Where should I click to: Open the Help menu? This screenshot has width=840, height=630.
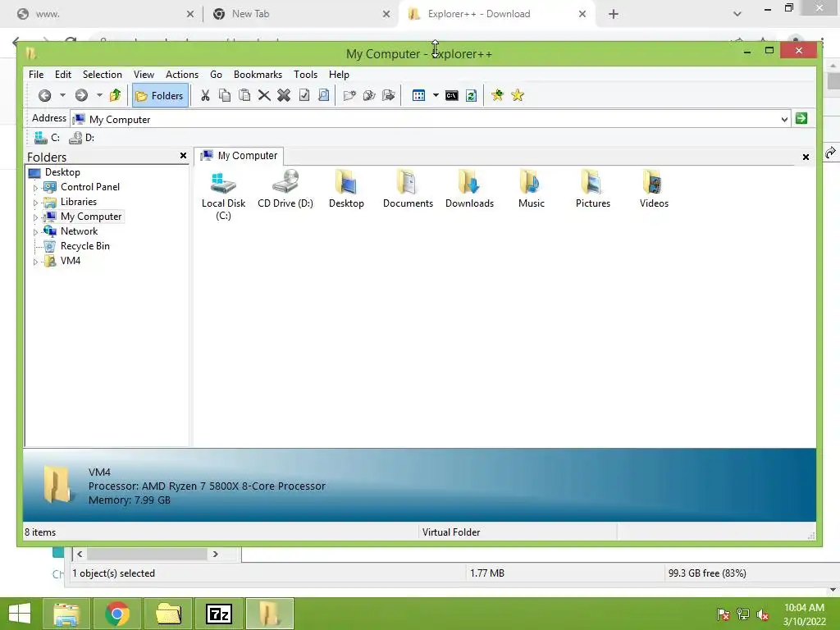339,75
